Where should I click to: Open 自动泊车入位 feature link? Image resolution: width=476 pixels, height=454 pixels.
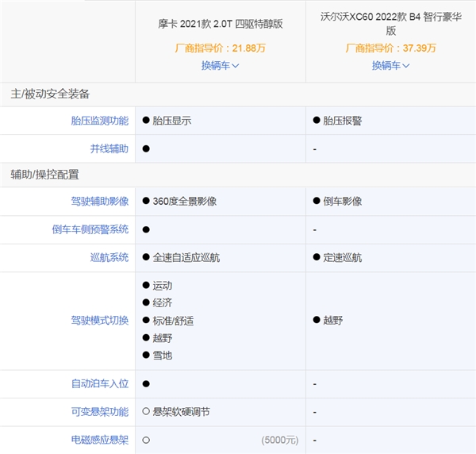coord(98,384)
